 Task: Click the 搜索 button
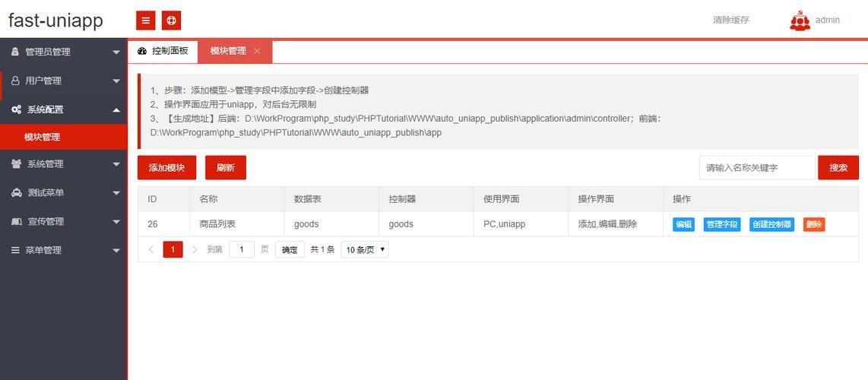point(838,168)
